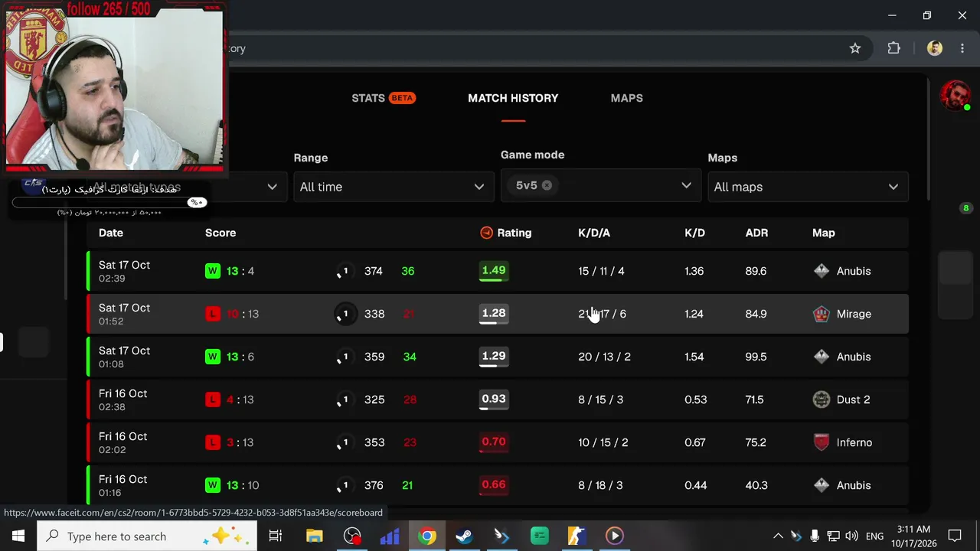Open the Sat 17 Oct 02:39 match
Viewport: 980px width, 551px height.
498,271
